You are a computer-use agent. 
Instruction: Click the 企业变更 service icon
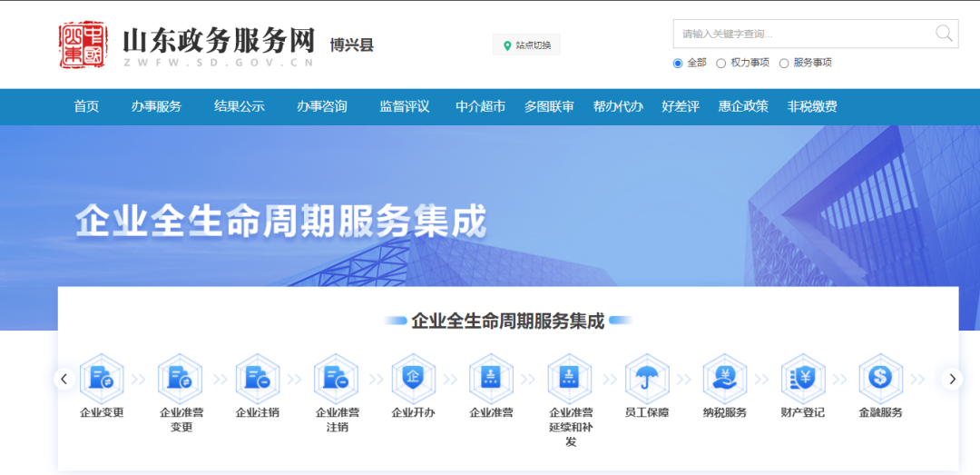[102, 379]
